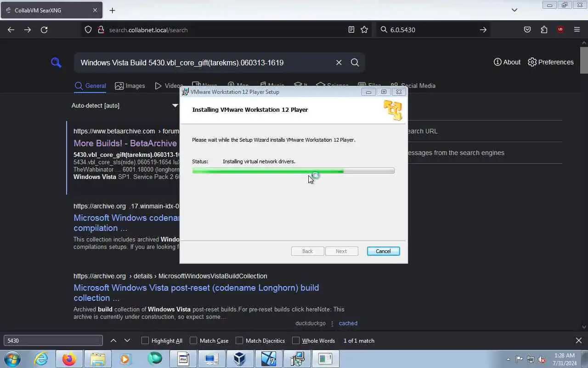Open VirtualBox from the taskbar
Image resolution: width=588 pixels, height=368 pixels.
(x=240, y=359)
